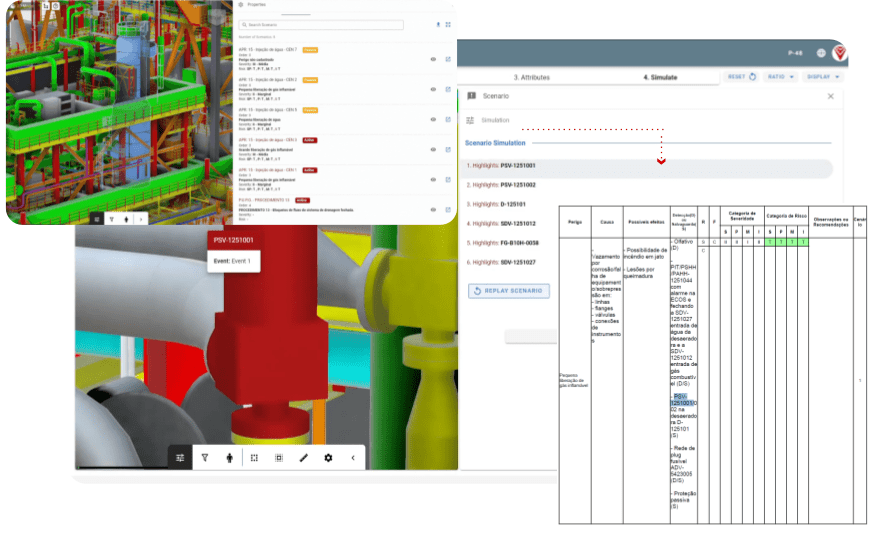Click the RESET button
The width and height of the screenshot is (880, 539).
[741, 77]
